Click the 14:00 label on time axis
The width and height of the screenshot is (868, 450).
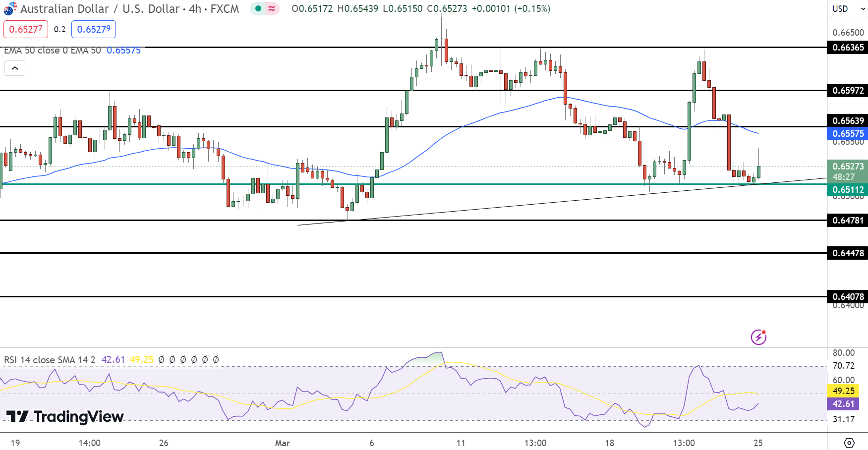[89, 443]
